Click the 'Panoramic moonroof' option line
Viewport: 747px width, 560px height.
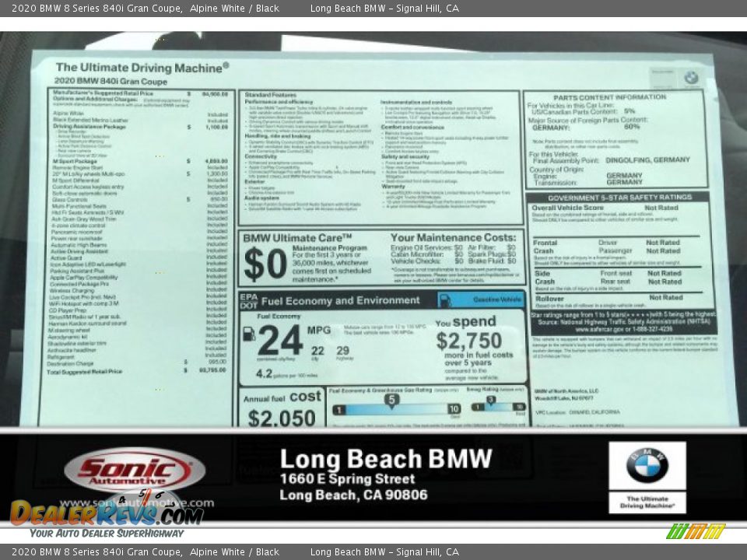pos(139,232)
